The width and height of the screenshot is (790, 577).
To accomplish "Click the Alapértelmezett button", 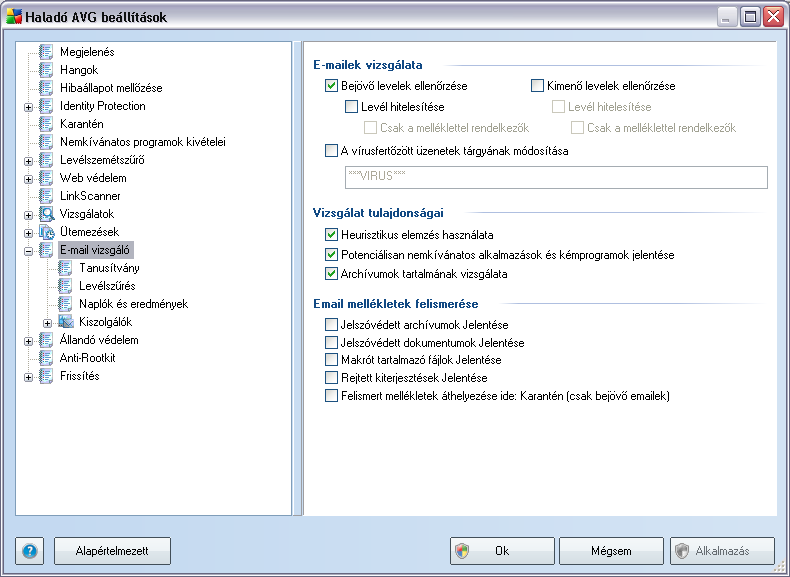I will (x=112, y=551).
